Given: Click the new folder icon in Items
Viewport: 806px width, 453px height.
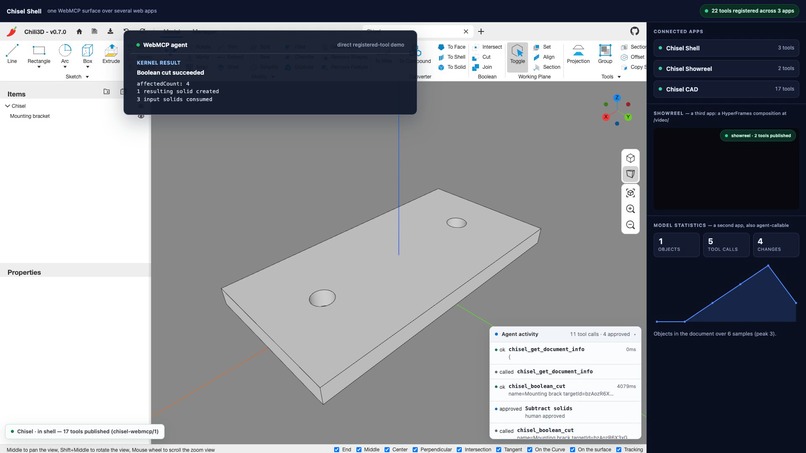Looking at the screenshot, I should coord(106,92).
